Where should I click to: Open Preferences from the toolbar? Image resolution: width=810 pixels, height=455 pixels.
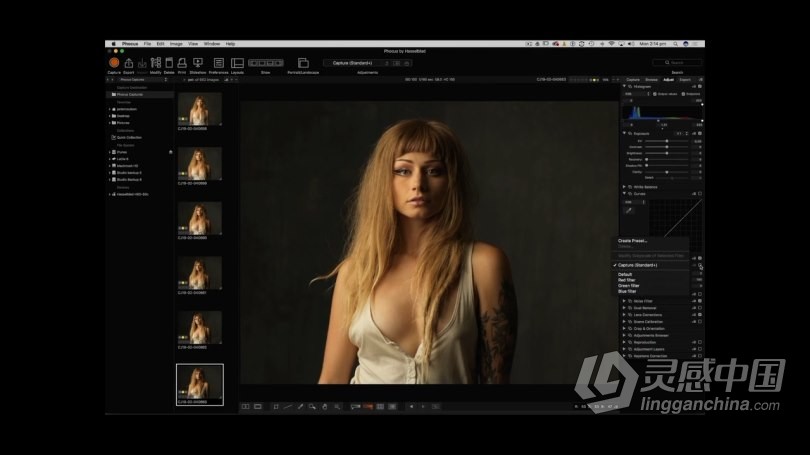click(x=217, y=63)
